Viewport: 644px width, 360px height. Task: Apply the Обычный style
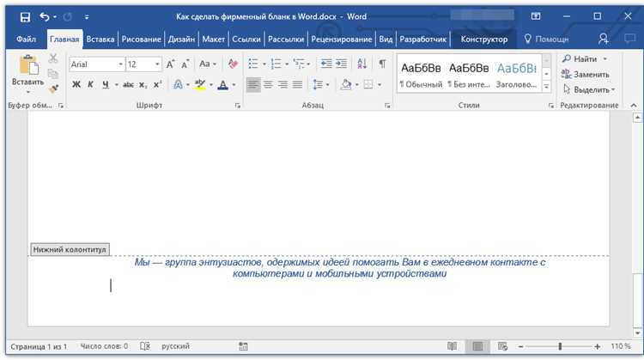(421, 74)
